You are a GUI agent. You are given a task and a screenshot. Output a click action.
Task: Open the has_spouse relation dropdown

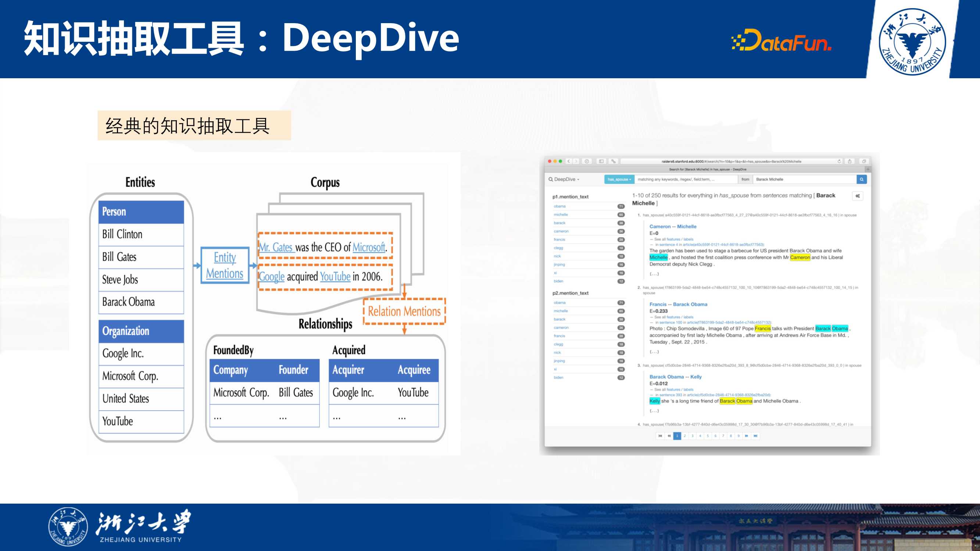619,179
